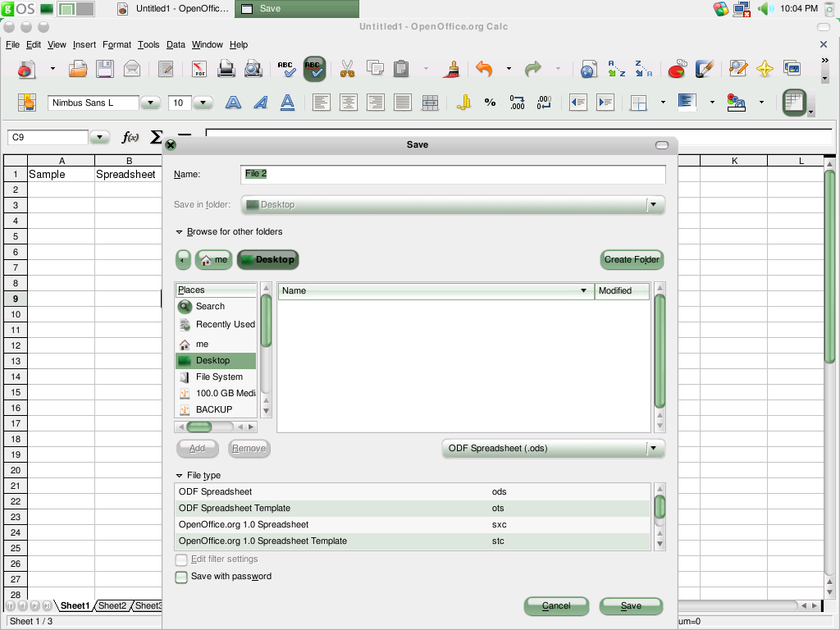
Task: Click the Print icon in toolbar
Action: click(226, 69)
